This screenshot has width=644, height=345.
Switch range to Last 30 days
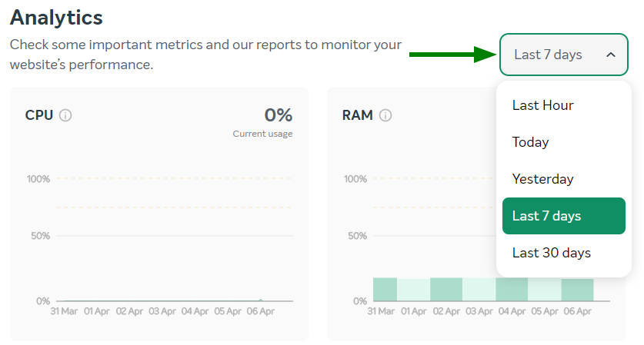(x=551, y=253)
